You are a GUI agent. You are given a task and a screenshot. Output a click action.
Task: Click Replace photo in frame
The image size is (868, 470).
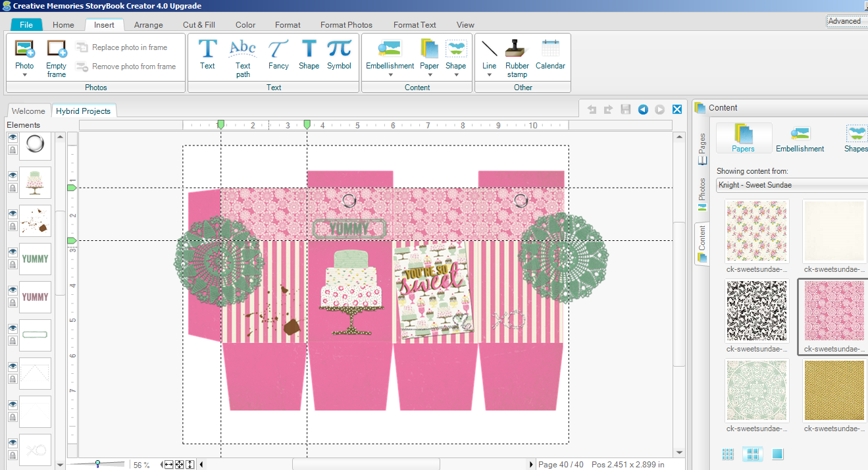tap(122, 47)
